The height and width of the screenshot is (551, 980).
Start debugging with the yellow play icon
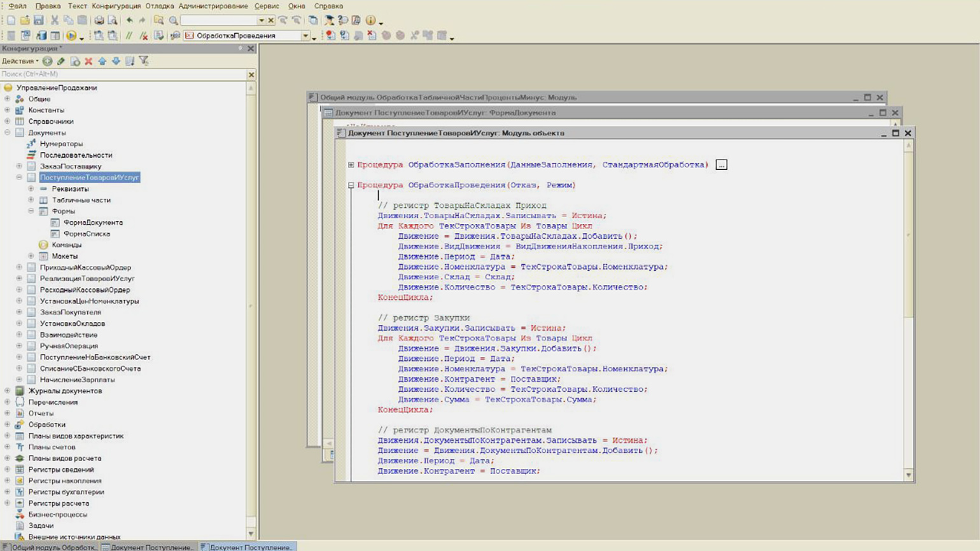click(71, 36)
